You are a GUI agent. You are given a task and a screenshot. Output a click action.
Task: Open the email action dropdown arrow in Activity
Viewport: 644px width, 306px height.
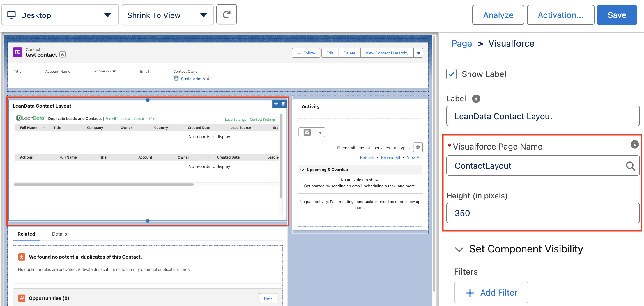coord(320,132)
